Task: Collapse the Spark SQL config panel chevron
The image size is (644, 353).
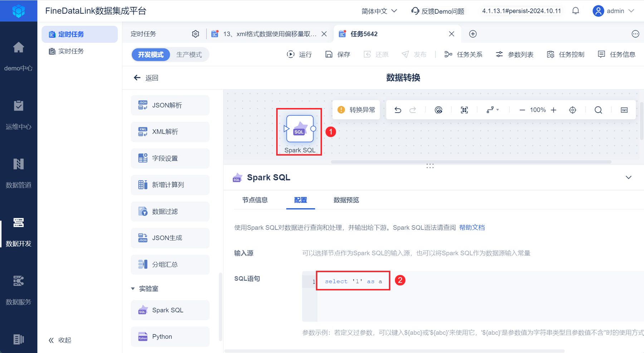Action: tap(629, 177)
